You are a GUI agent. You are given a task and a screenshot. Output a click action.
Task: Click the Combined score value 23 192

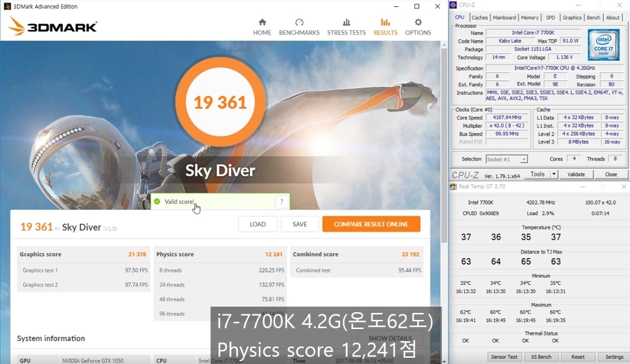[410, 254]
